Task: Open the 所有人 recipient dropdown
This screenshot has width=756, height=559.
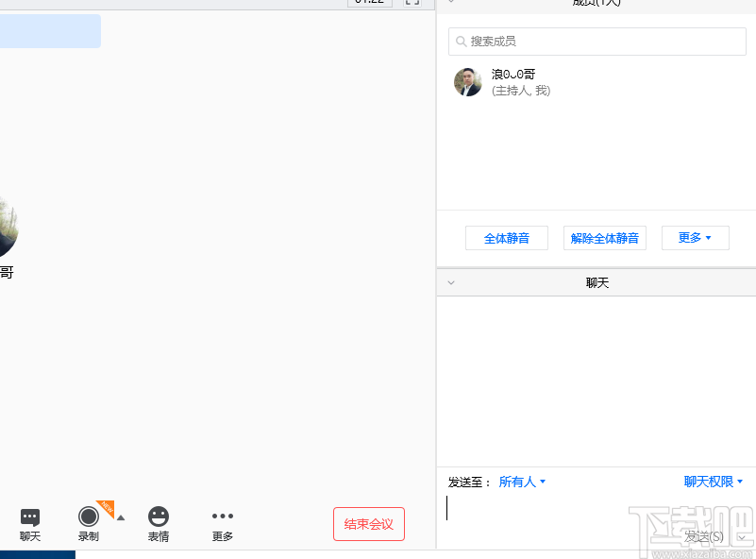Action: click(x=522, y=482)
